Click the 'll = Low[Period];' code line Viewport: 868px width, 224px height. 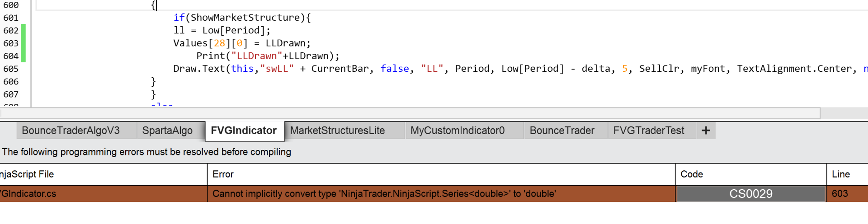[222, 30]
